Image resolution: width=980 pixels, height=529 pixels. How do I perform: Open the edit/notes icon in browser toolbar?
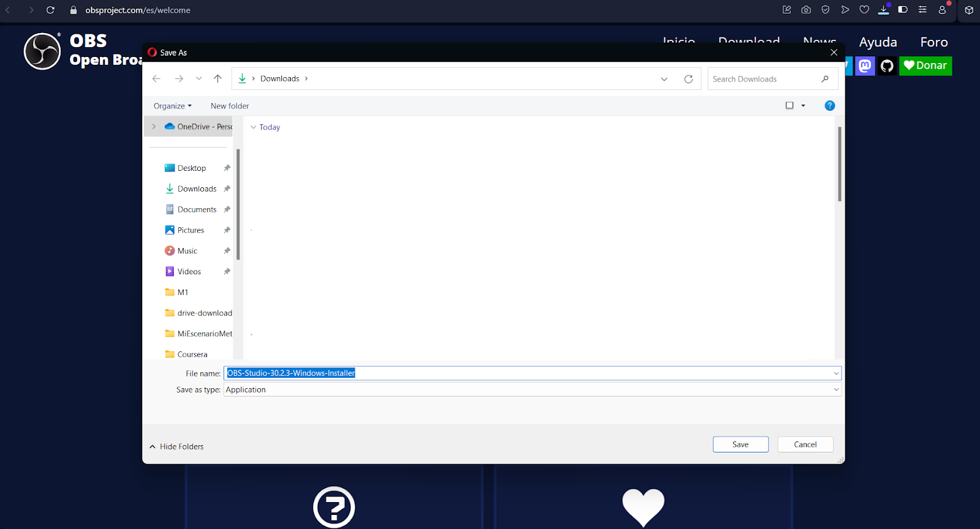pyautogui.click(x=786, y=10)
